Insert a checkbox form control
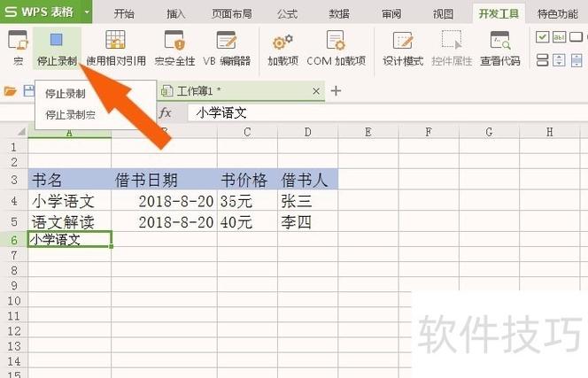This screenshot has height=378, width=588. click(543, 37)
